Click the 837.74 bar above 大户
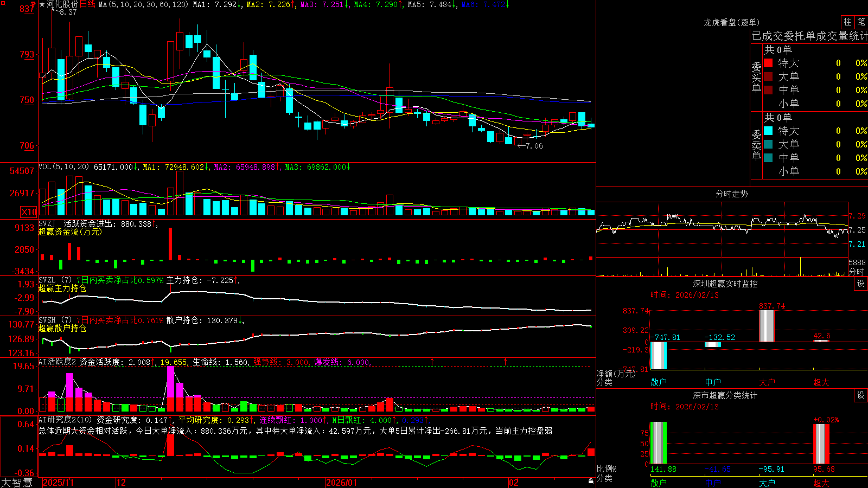868x488 pixels. coord(767,326)
